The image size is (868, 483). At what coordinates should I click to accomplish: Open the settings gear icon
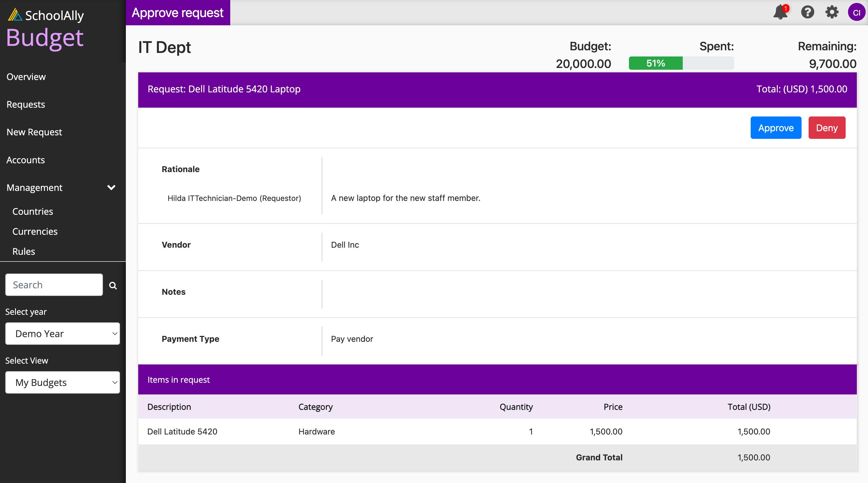coord(832,12)
